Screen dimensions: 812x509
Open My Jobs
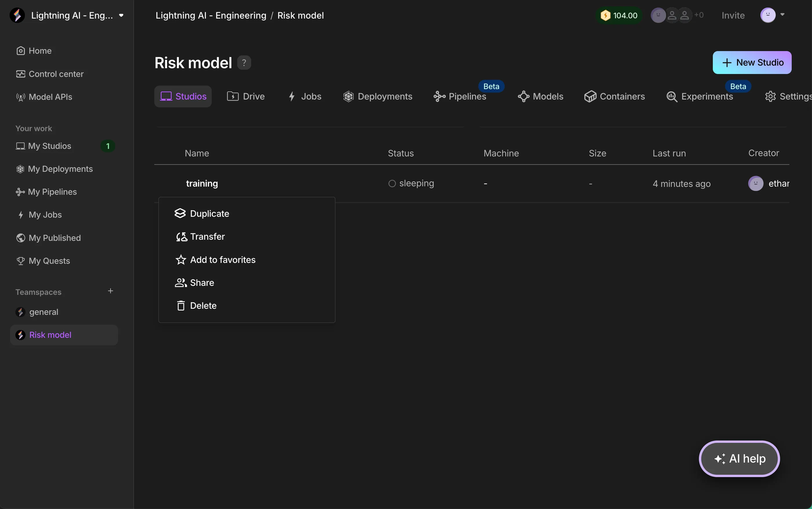pyautogui.click(x=39, y=215)
